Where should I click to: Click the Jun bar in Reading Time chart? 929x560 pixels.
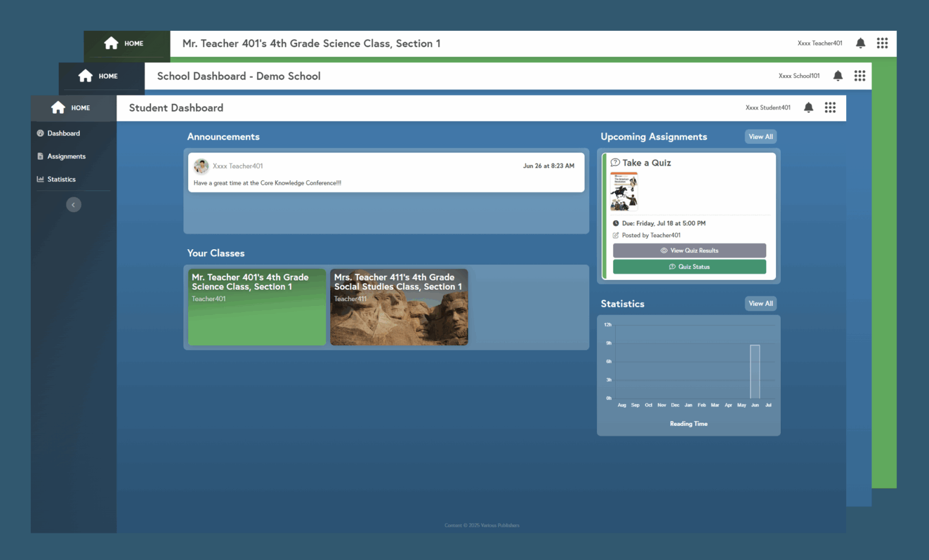754,372
